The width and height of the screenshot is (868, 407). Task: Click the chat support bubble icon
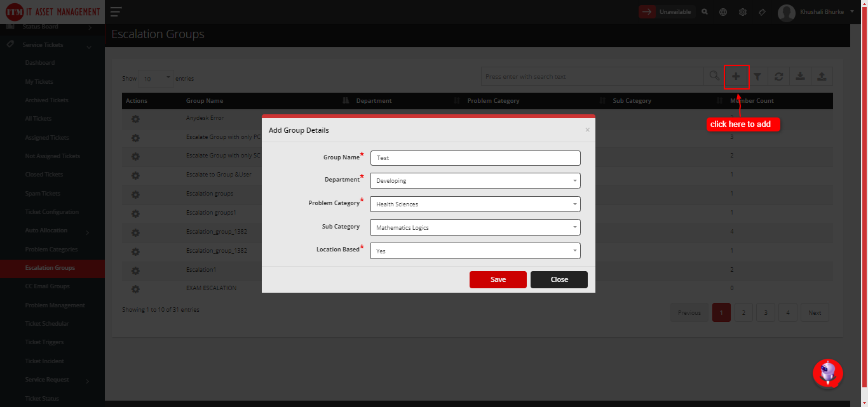pos(828,373)
